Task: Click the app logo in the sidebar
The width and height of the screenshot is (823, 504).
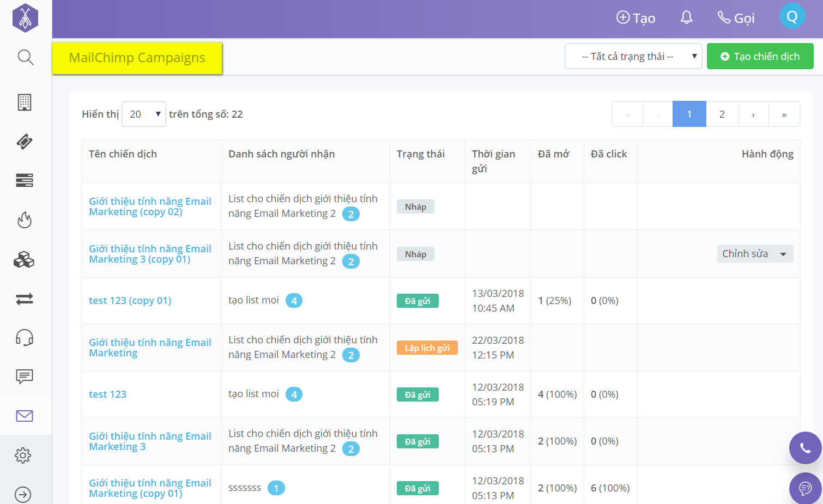Action: pyautogui.click(x=25, y=18)
